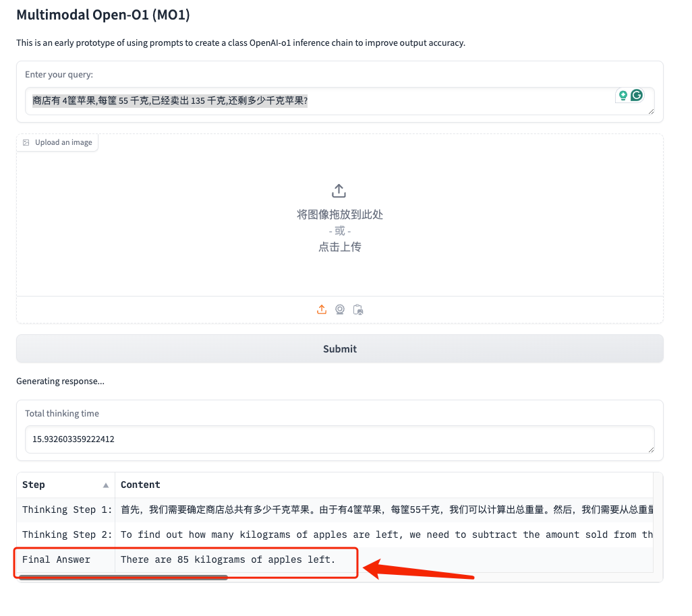This screenshot has height=616, width=692.
Task: Click the paste from clipboard icon
Action: (x=358, y=309)
